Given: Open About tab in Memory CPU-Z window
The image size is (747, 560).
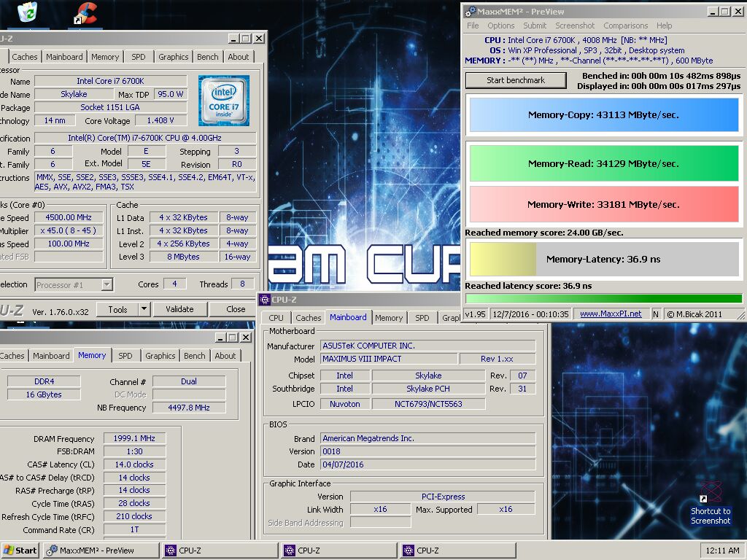Looking at the screenshot, I should click(225, 356).
